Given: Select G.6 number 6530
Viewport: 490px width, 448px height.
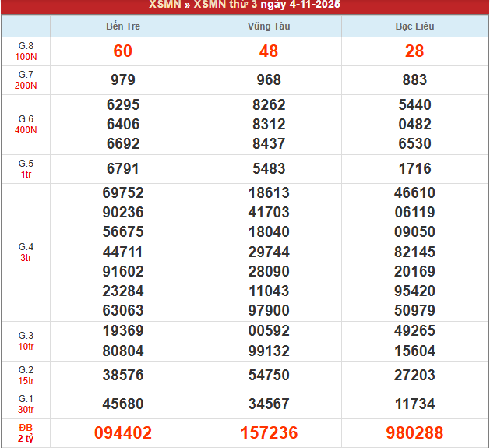Looking at the screenshot, I should point(414,144).
